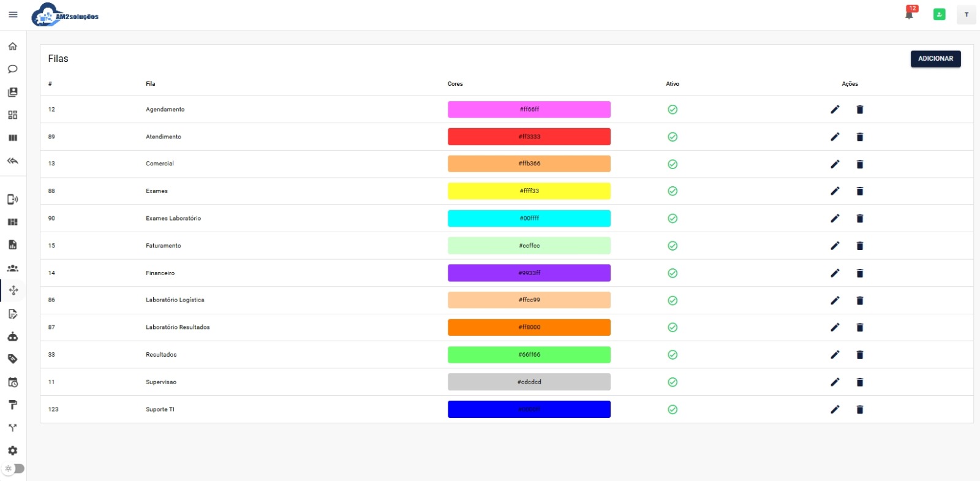Toggle the dark mode switch
980x481 pixels.
point(14,469)
